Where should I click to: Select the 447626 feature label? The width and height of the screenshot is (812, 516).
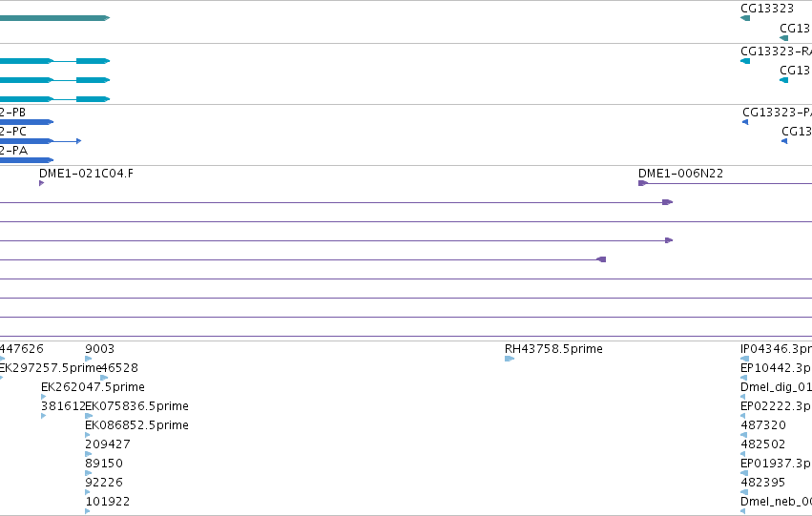click(22, 349)
